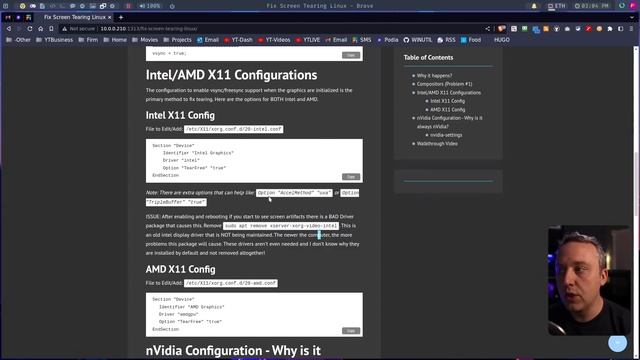Open the YTBusiness bookmarks folder
This screenshot has height=360, width=640.
[54, 40]
